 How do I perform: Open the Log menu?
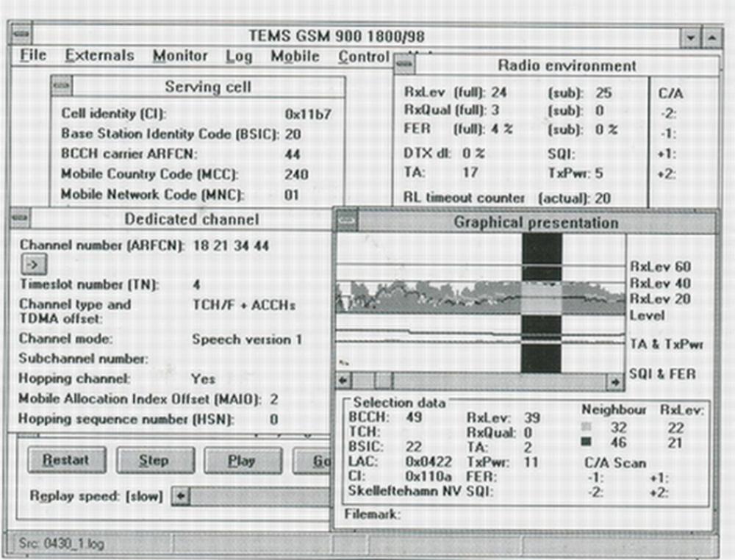click(x=239, y=57)
